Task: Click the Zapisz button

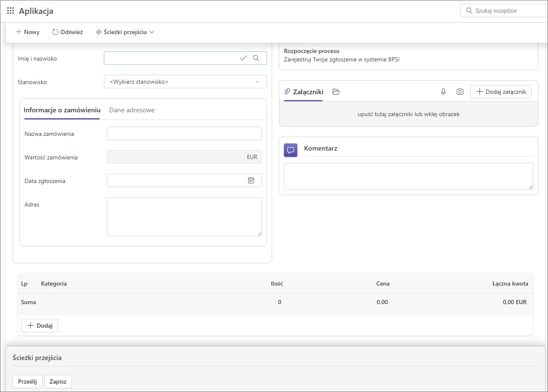Action: coord(58,381)
